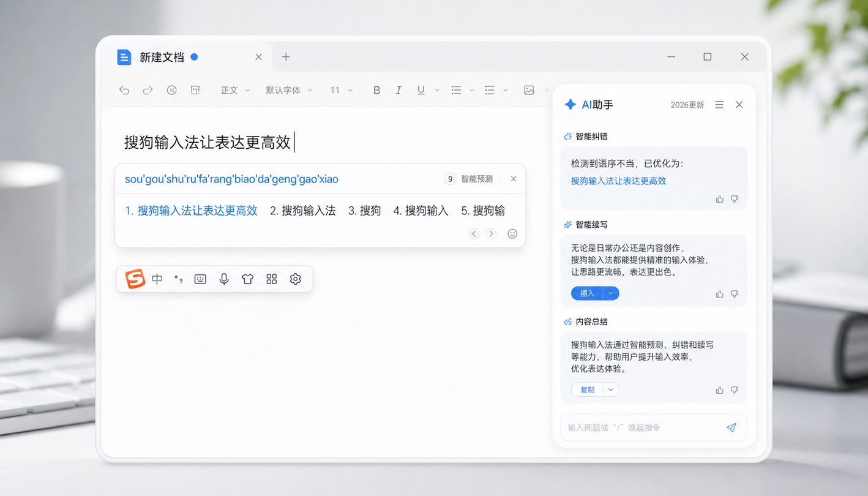Click the corrected text link in 智能纠错
868x496 pixels.
tap(619, 181)
